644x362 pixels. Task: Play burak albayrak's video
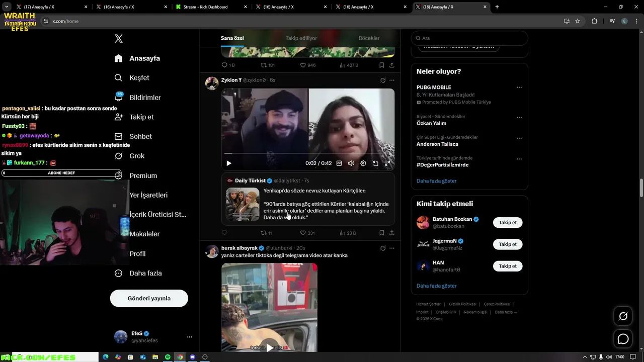click(x=270, y=347)
